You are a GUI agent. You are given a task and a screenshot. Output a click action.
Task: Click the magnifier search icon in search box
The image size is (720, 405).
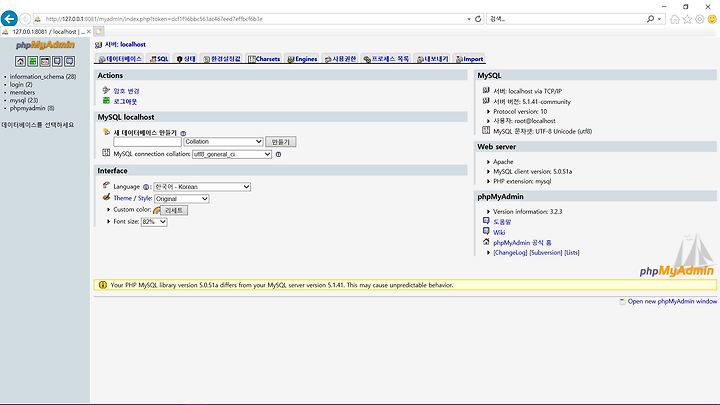[x=650, y=19]
